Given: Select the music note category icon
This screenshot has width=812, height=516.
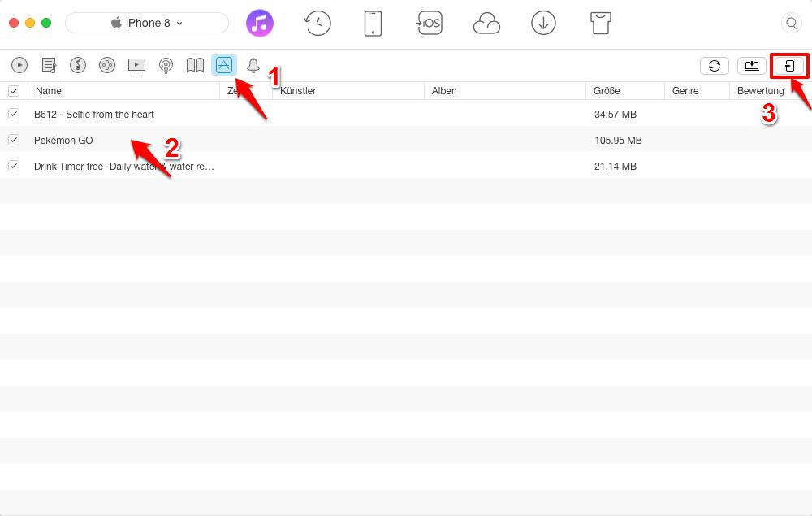Looking at the screenshot, I should (78, 65).
